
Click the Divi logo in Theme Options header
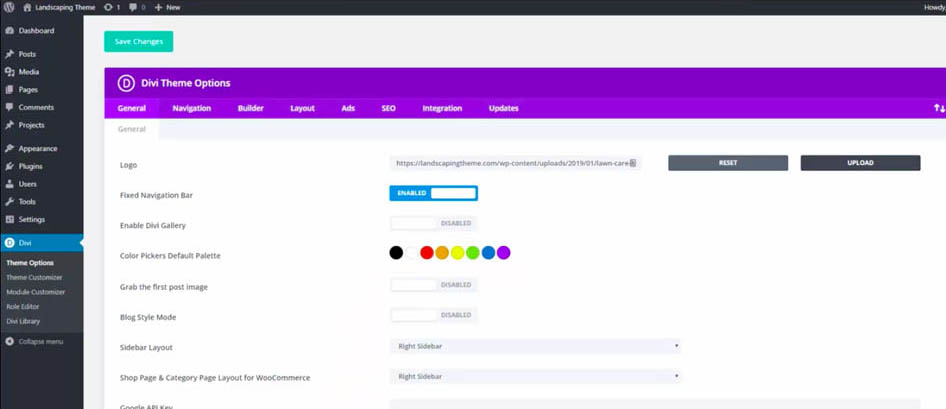coord(126,83)
